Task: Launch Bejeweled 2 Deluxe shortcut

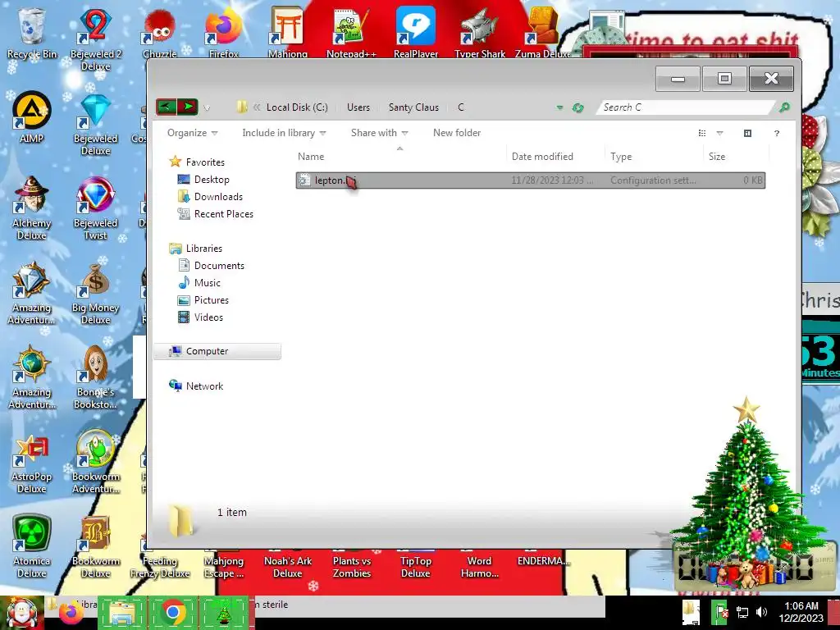Action: (95, 38)
